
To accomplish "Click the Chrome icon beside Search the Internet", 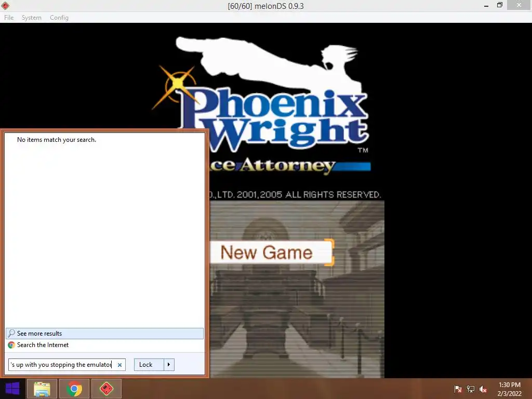I will [11, 345].
